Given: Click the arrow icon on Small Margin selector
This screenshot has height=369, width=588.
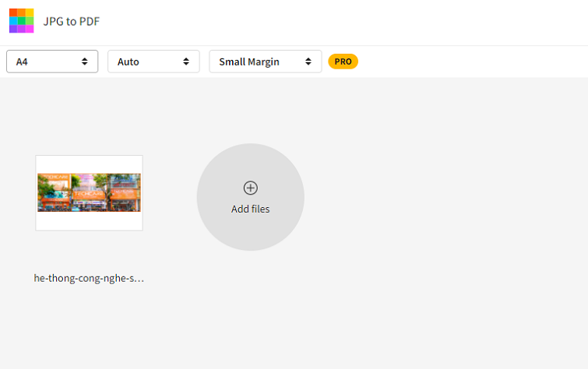Looking at the screenshot, I should coord(308,61).
